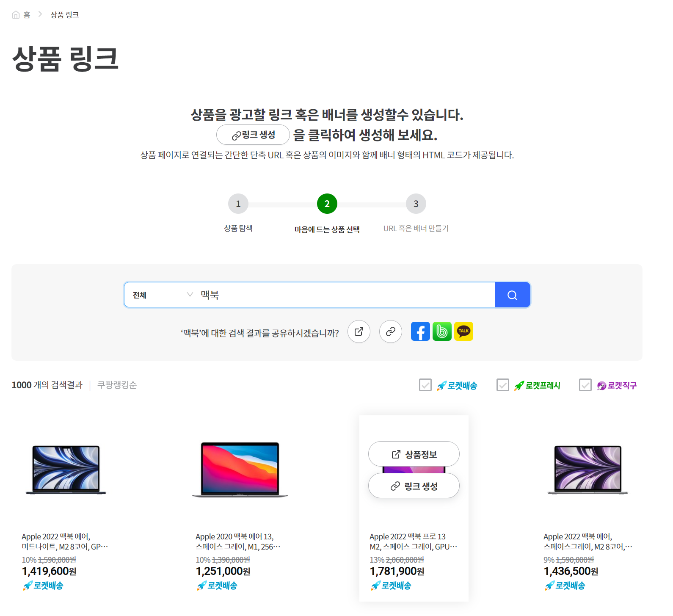
Task: Click the price 1,436,500원
Action: pos(571,571)
